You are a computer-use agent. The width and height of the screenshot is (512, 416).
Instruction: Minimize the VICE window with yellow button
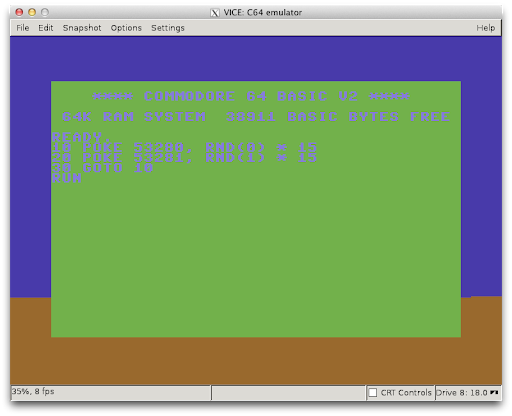[32, 12]
